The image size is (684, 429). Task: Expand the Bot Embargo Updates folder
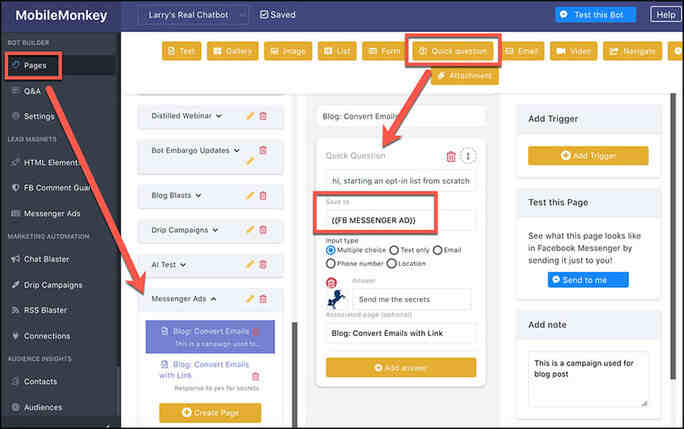pos(236,150)
